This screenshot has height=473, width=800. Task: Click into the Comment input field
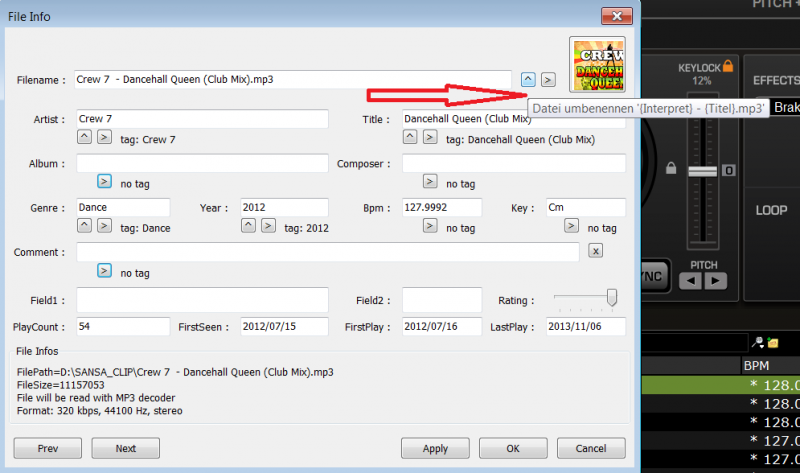click(328, 252)
